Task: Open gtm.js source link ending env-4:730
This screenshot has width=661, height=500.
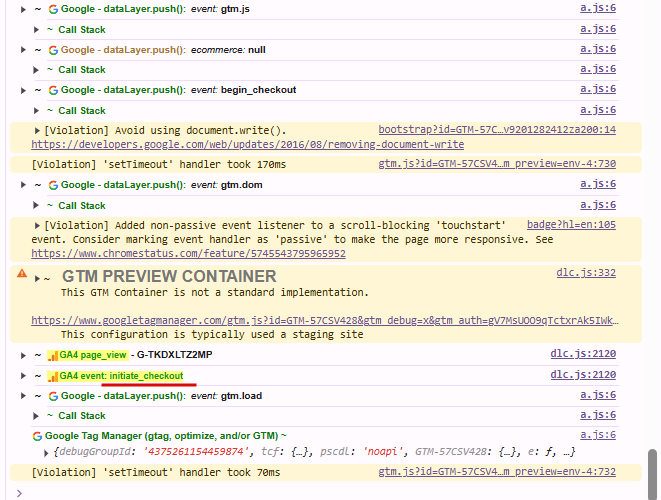Action: (497, 164)
